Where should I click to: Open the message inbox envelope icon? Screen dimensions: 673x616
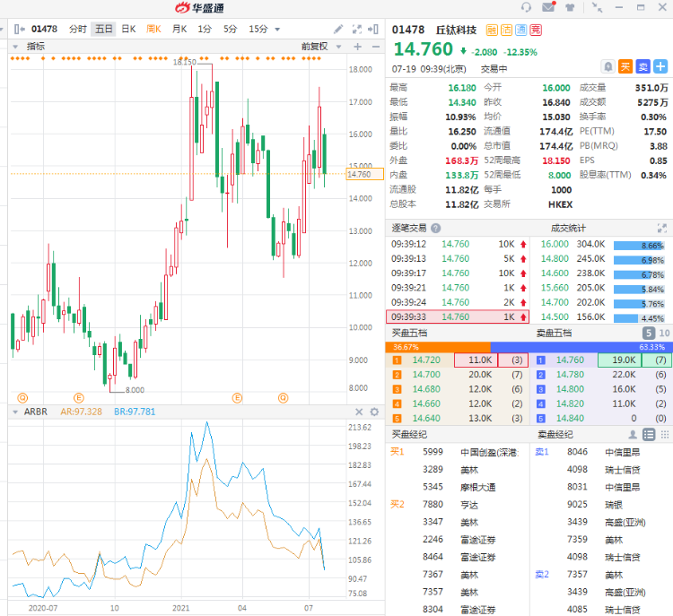(548, 7)
